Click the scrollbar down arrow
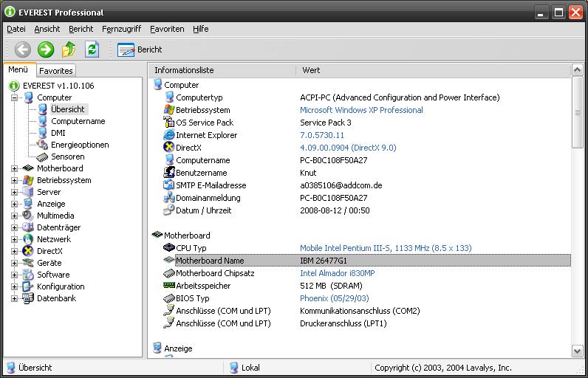The image size is (588, 378). click(x=577, y=351)
